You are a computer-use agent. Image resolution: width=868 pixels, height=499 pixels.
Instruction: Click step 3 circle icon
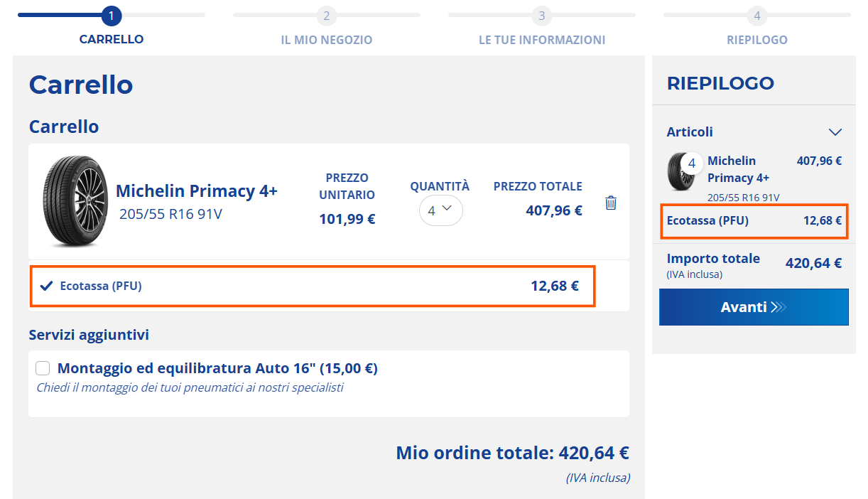[x=541, y=15]
